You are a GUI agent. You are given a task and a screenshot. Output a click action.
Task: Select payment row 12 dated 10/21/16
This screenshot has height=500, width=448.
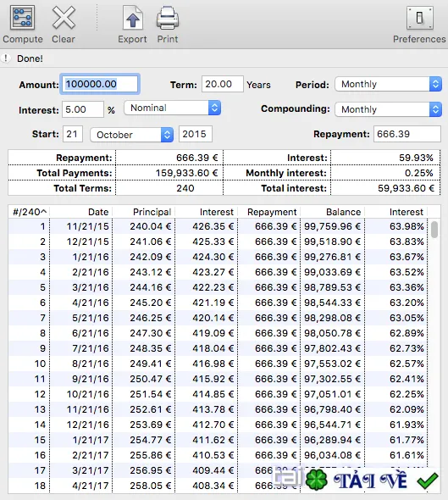pos(218,394)
